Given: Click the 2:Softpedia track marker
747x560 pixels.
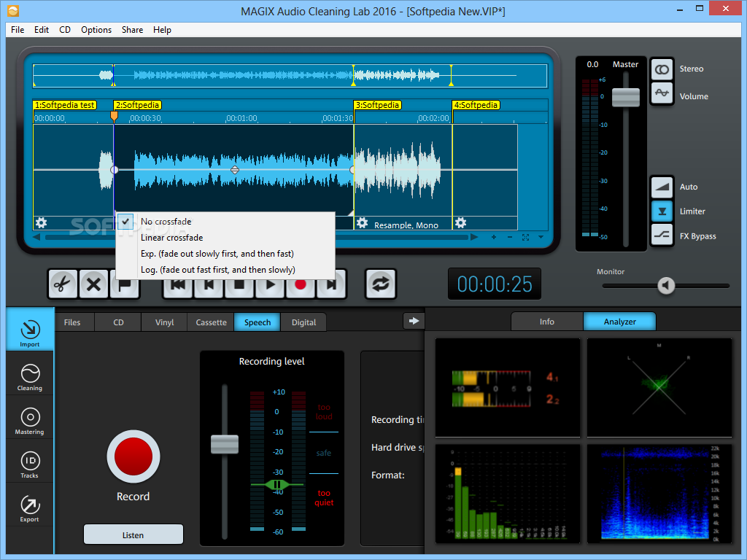Looking at the screenshot, I should (x=137, y=105).
